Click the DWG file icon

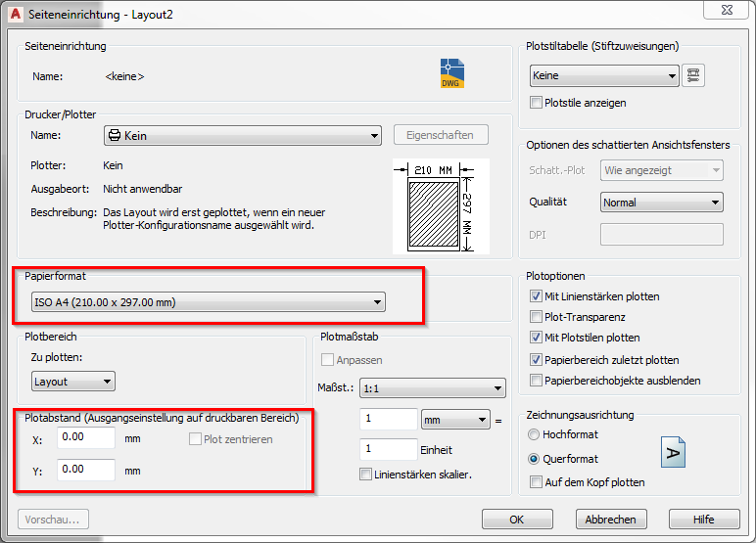click(x=450, y=75)
